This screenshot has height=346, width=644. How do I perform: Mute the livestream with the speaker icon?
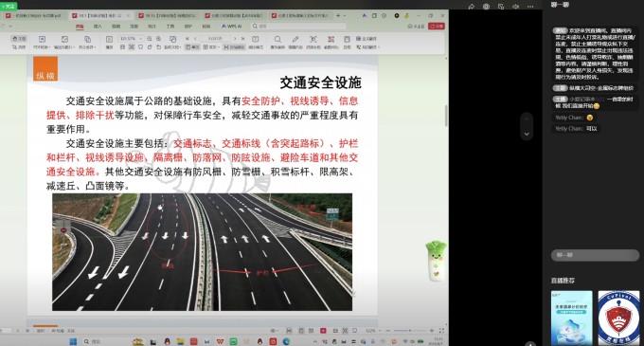coord(515,7)
